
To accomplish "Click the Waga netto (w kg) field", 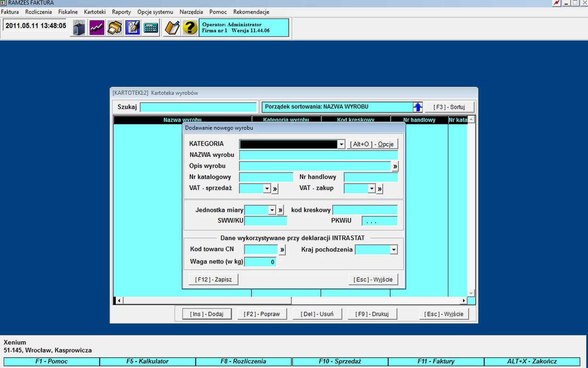I will 260,262.
